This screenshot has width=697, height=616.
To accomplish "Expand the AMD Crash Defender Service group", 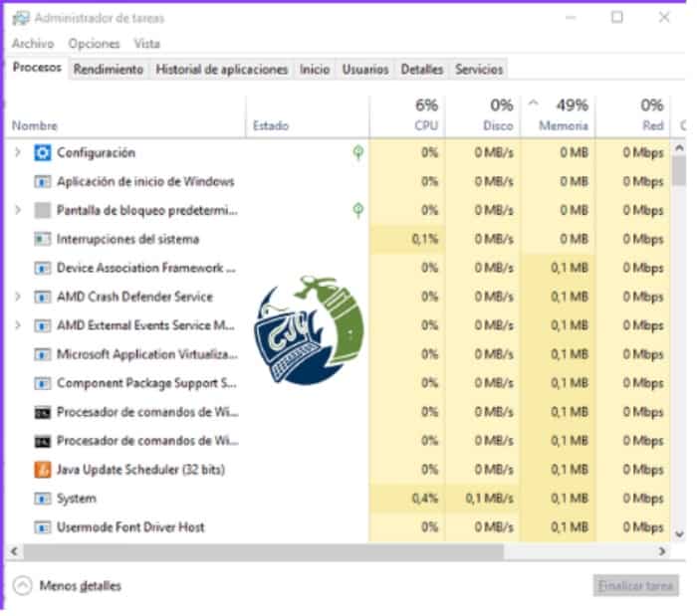I will click(18, 297).
